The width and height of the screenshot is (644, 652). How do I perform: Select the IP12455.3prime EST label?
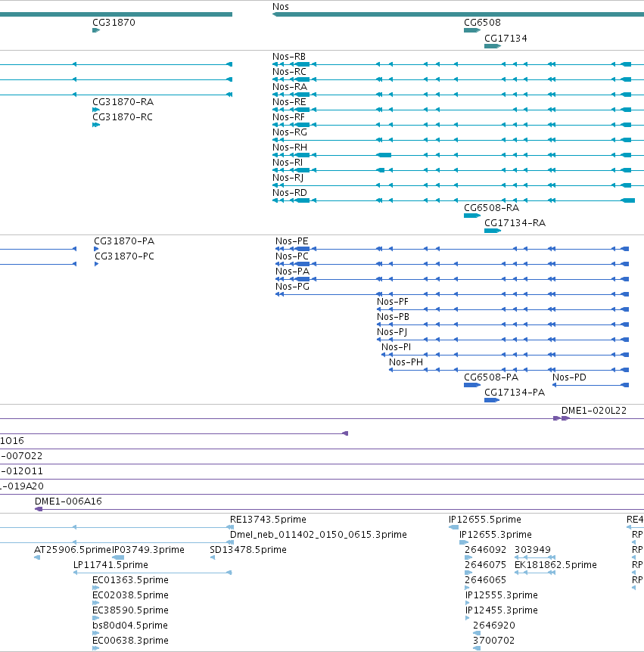tap(501, 610)
